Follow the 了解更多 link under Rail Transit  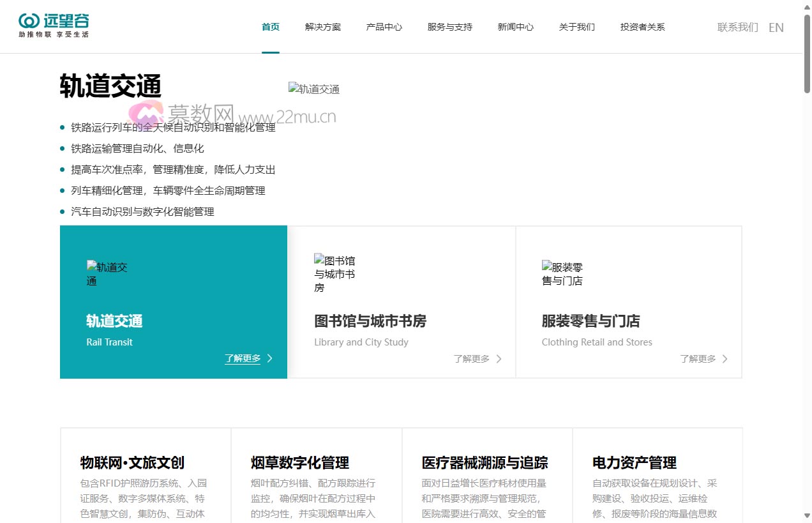click(243, 358)
